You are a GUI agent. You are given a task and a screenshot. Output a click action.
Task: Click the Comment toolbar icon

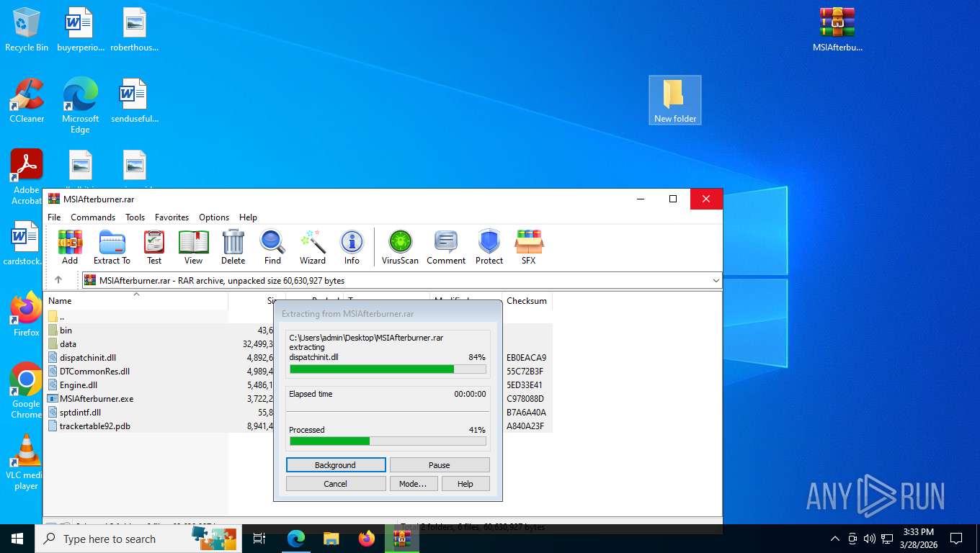click(x=446, y=247)
